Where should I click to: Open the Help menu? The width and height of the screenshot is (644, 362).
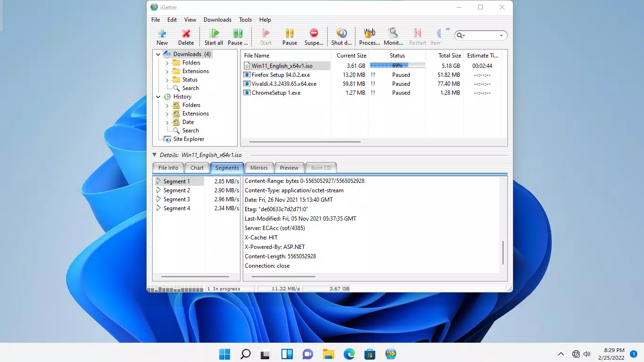[265, 20]
